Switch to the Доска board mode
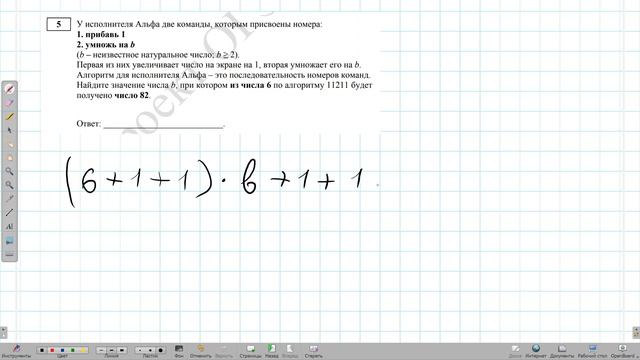Screen dimensions: 640x360 tap(515, 351)
